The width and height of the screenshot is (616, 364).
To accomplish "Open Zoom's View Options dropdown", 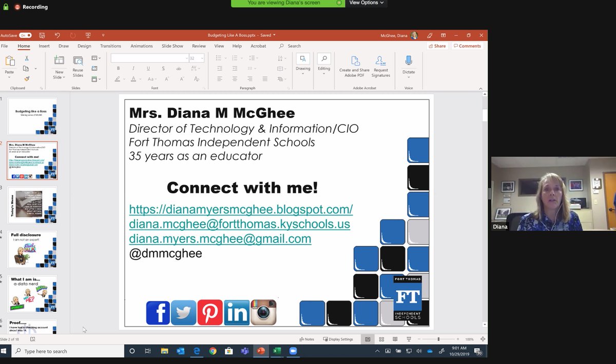I will [367, 3].
